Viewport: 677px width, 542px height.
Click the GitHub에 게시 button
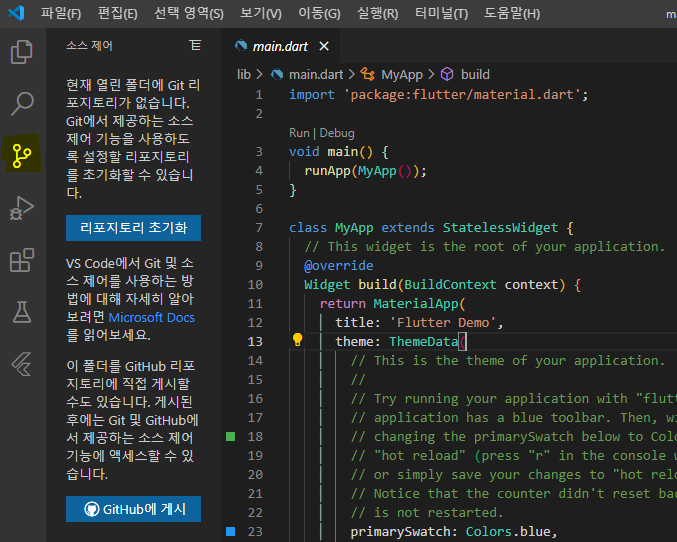pos(133,509)
